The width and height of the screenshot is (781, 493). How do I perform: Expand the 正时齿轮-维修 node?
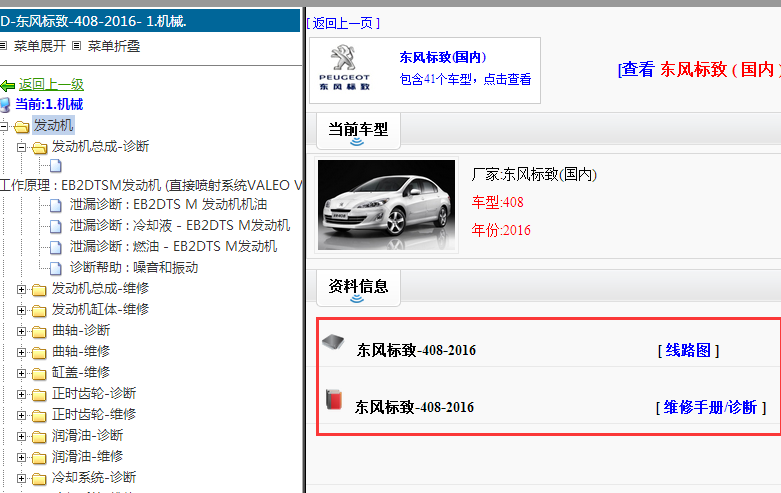21,415
